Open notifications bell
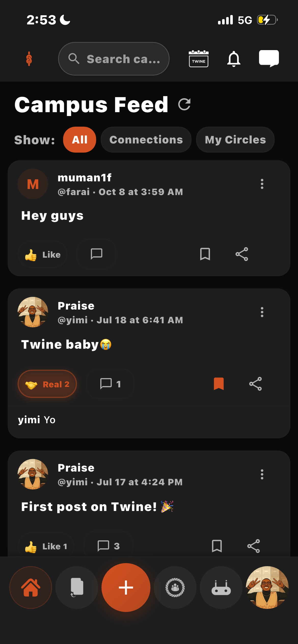 click(234, 59)
